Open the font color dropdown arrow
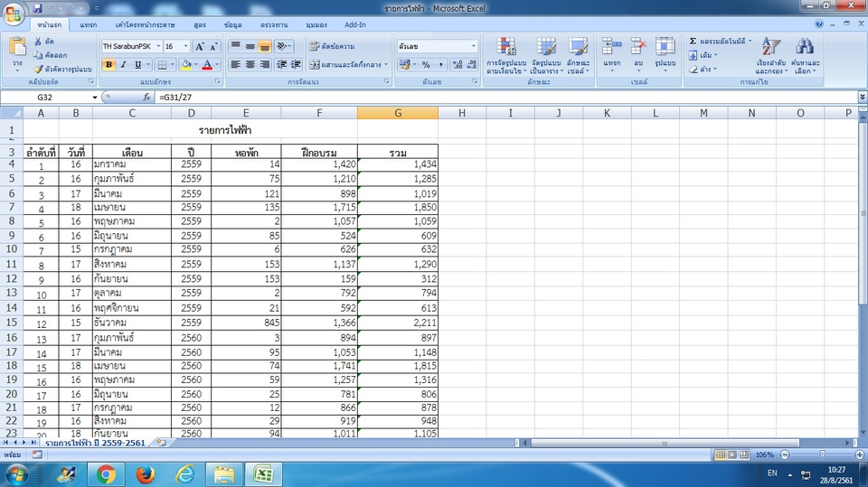The height and width of the screenshot is (487, 868). (x=217, y=65)
